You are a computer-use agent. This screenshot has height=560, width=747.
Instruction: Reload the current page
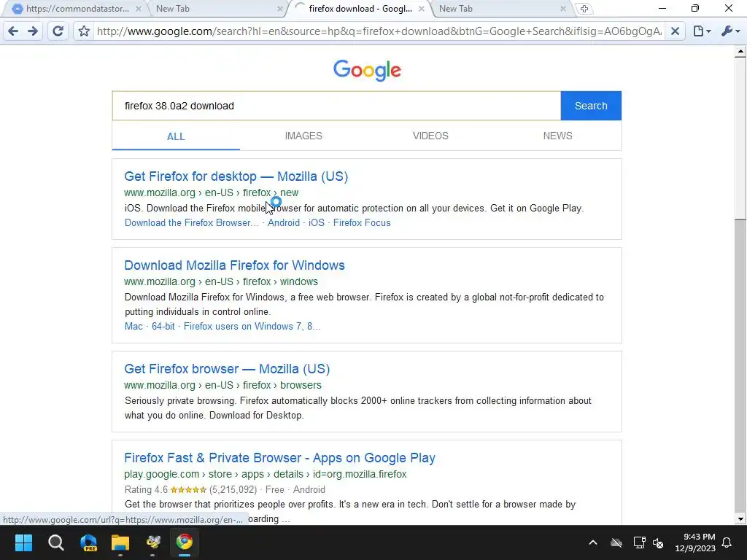pyautogui.click(x=58, y=31)
